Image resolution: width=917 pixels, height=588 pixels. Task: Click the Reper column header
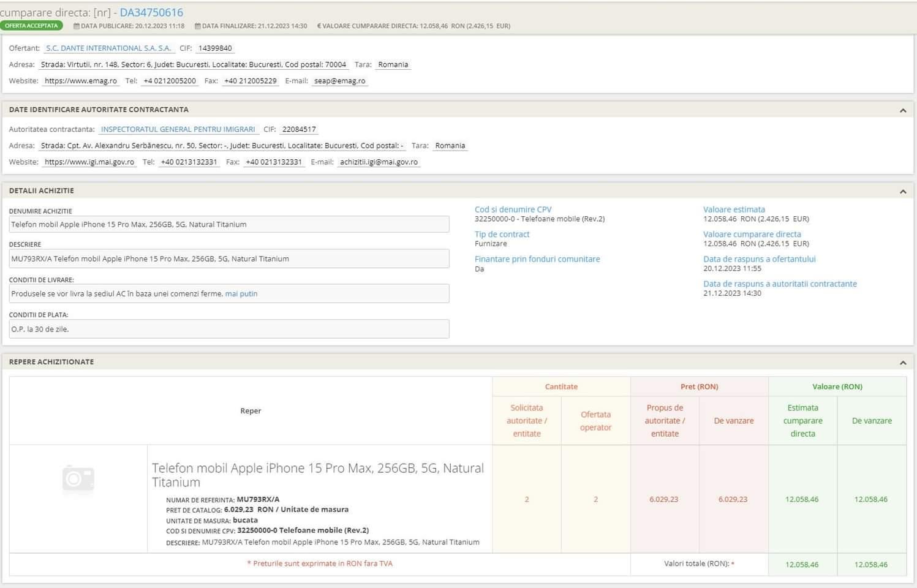(x=251, y=410)
